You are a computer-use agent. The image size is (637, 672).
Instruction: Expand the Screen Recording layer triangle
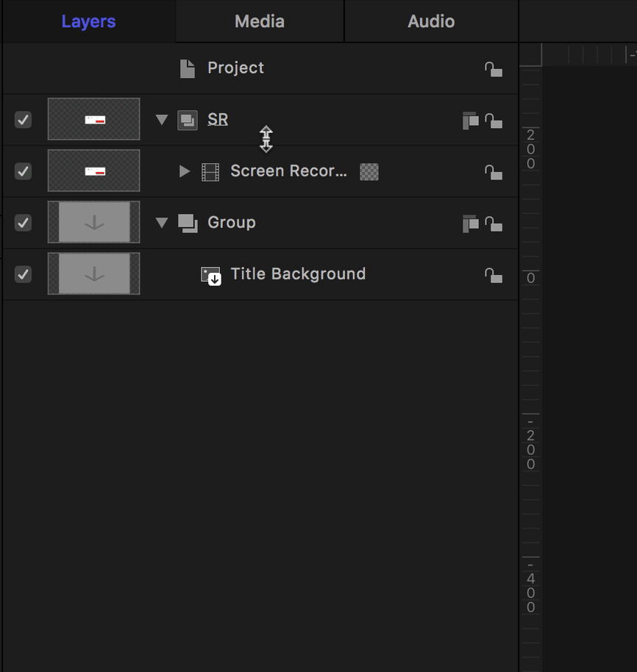point(185,171)
